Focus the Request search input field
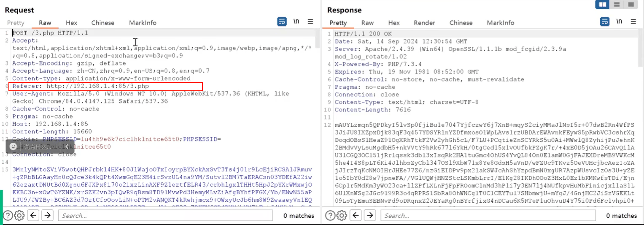Screen dimensions: 644x225 point(165,216)
